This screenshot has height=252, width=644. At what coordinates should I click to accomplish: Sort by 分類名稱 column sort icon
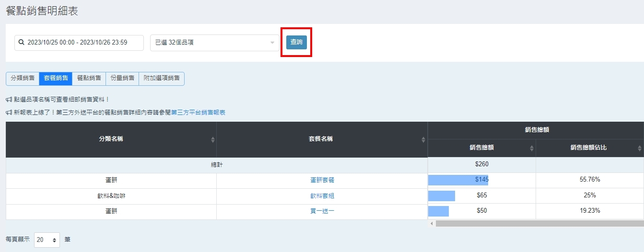[x=212, y=139]
